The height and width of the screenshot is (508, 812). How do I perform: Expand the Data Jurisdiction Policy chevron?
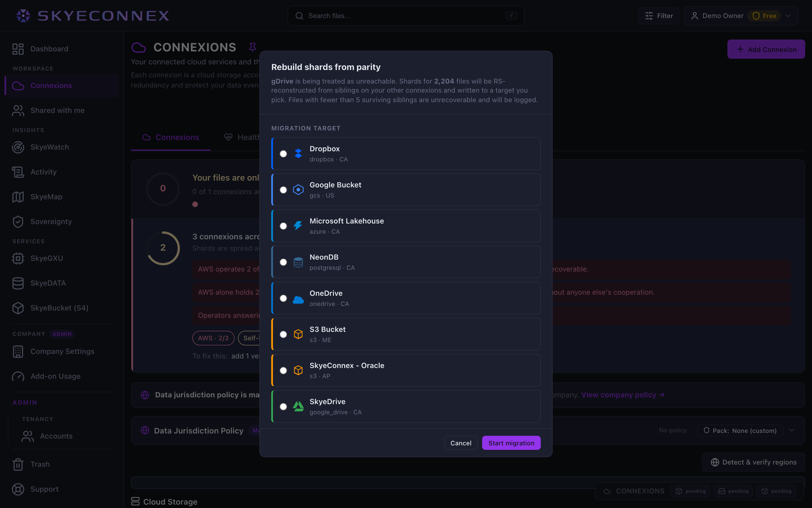tap(792, 430)
